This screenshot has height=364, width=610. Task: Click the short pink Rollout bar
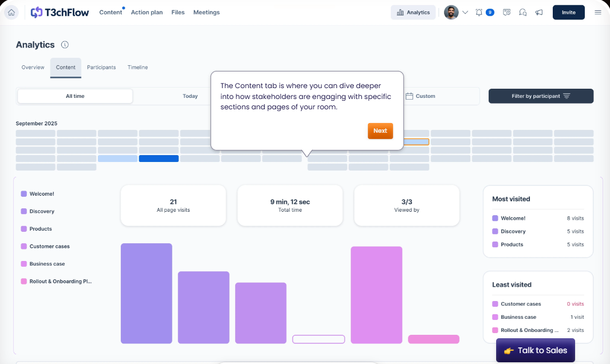coord(433,339)
